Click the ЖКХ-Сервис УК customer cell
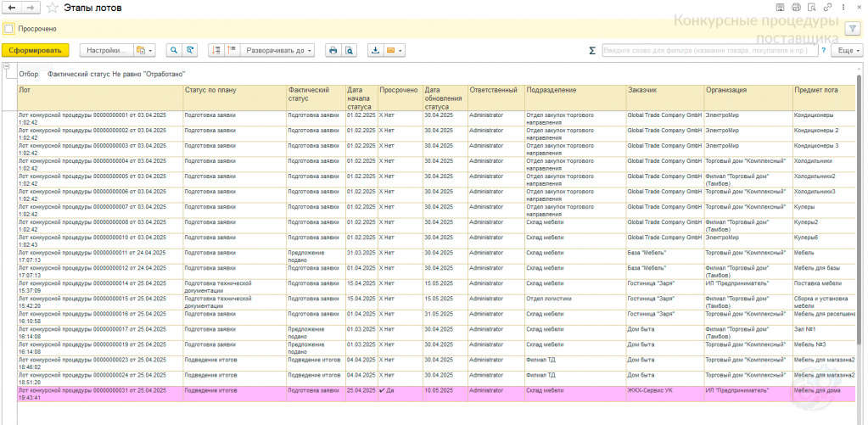The width and height of the screenshot is (868, 425). 665,394
